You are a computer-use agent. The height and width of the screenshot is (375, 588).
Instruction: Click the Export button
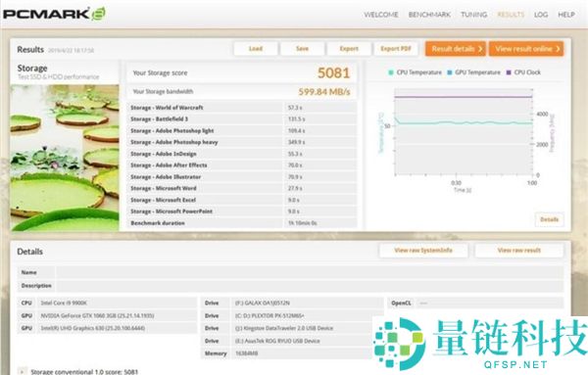click(x=349, y=49)
